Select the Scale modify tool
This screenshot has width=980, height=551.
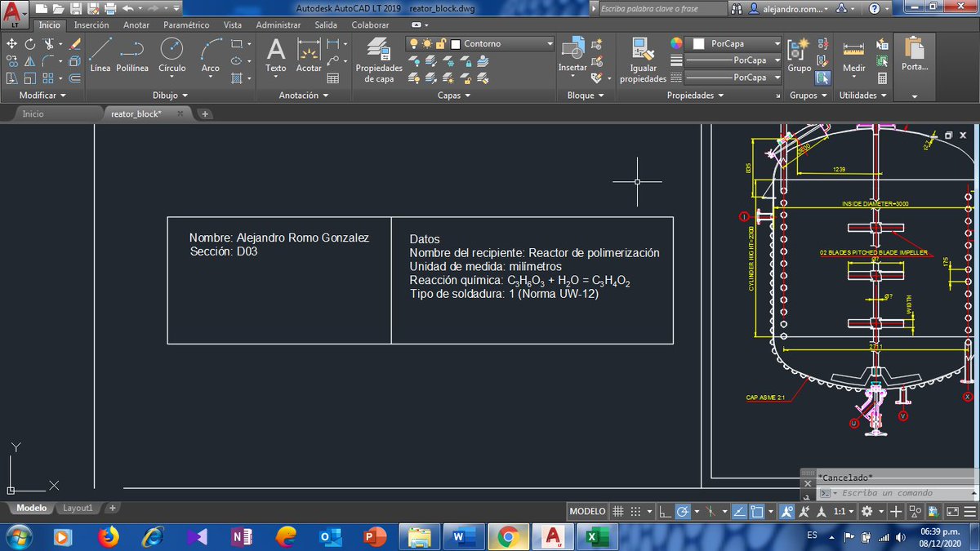point(30,78)
